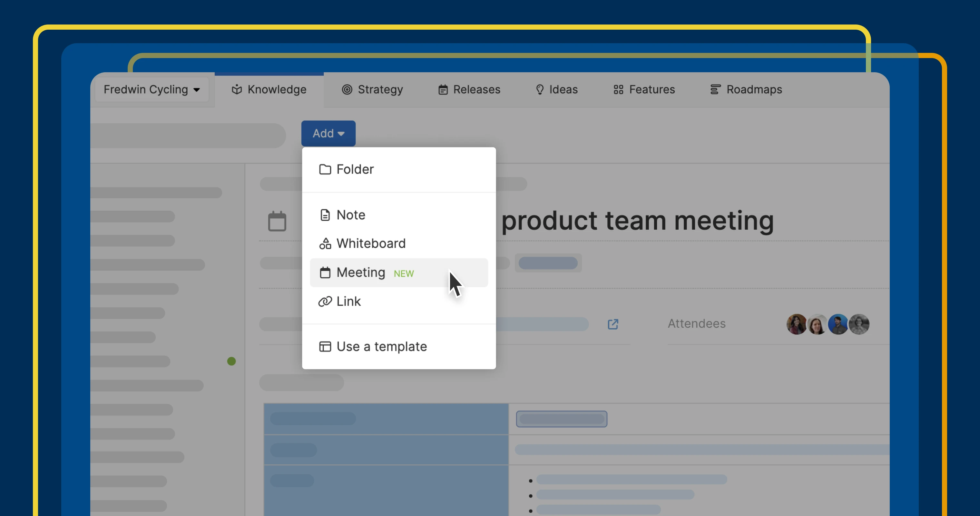Click the first attendee avatar
Viewport: 980px width, 516px height.
coord(796,324)
